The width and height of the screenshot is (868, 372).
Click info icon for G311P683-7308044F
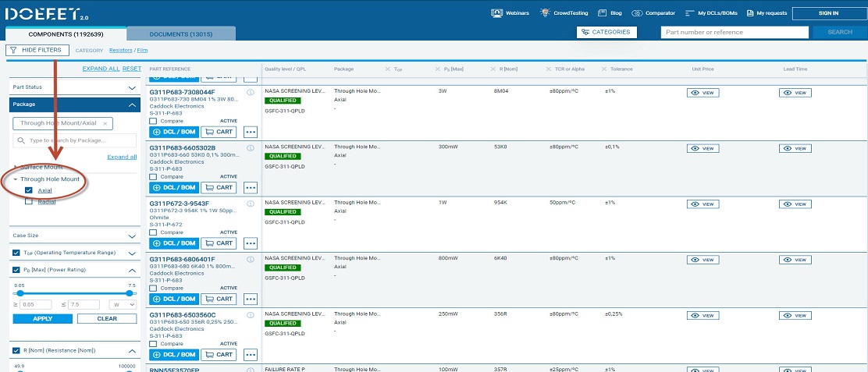(251, 92)
